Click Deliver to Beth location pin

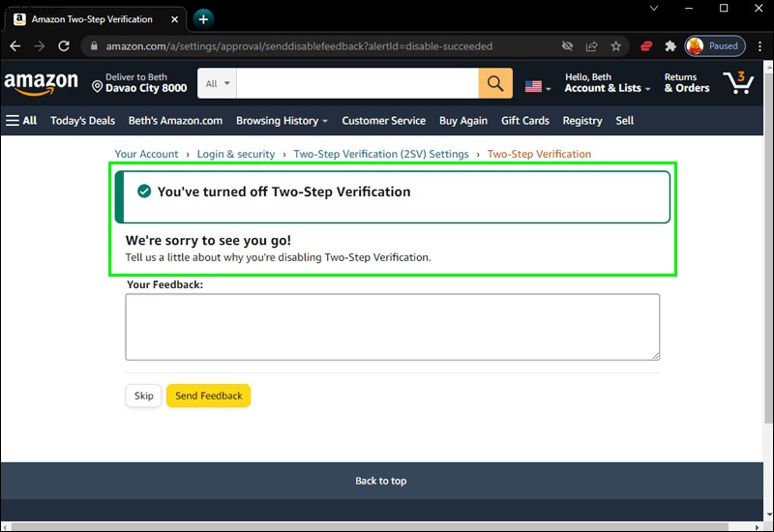pos(98,87)
